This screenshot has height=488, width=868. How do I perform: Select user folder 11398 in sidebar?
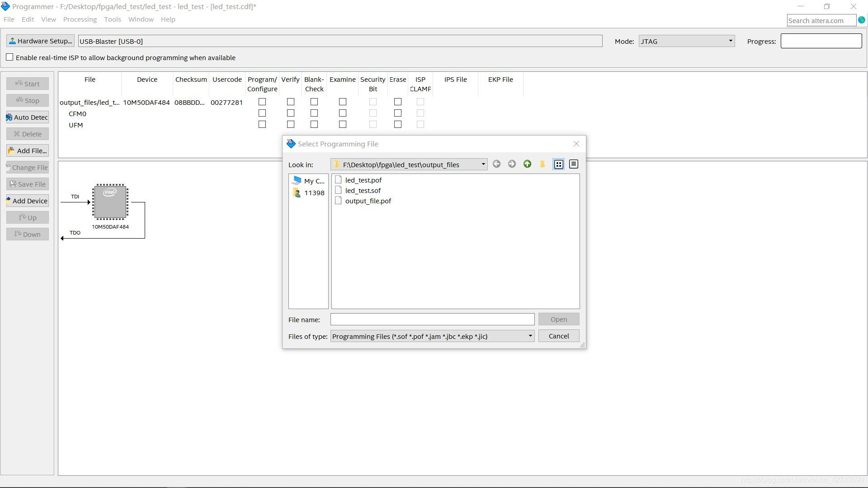(308, 192)
